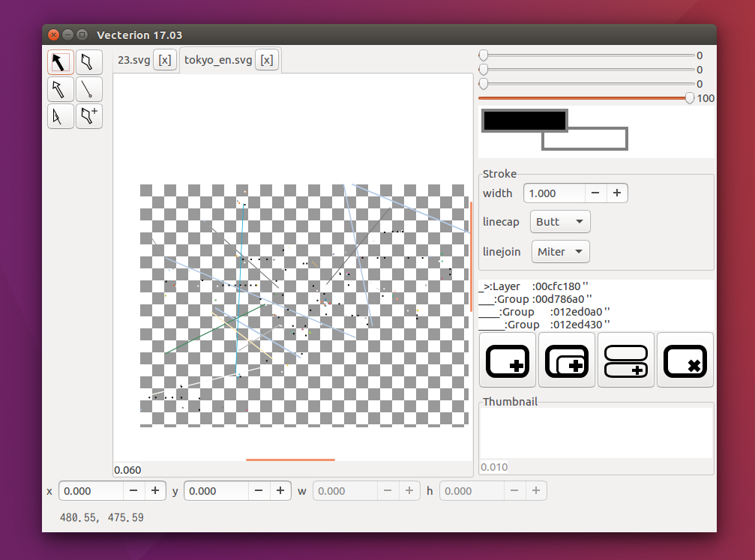Click the vertical canvas scrollbar

(471, 256)
